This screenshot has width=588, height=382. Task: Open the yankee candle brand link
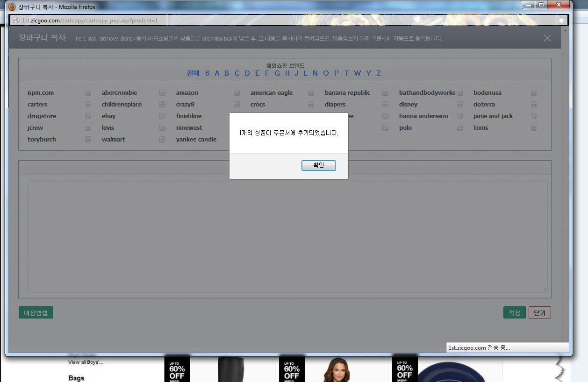point(196,139)
